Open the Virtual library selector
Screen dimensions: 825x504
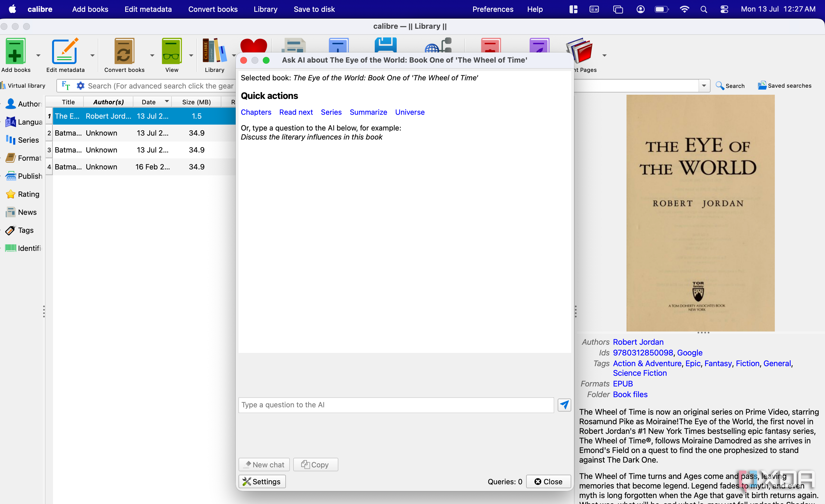[23, 86]
